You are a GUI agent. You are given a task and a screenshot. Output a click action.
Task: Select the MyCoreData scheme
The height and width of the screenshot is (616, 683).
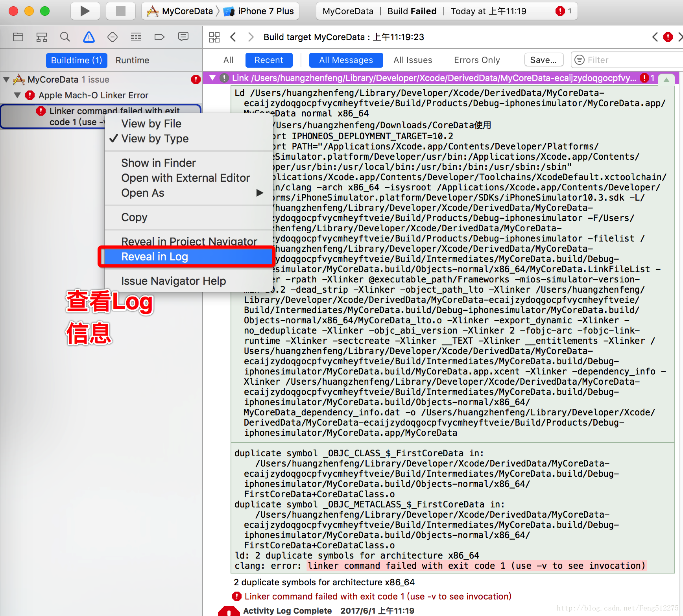[x=180, y=11]
